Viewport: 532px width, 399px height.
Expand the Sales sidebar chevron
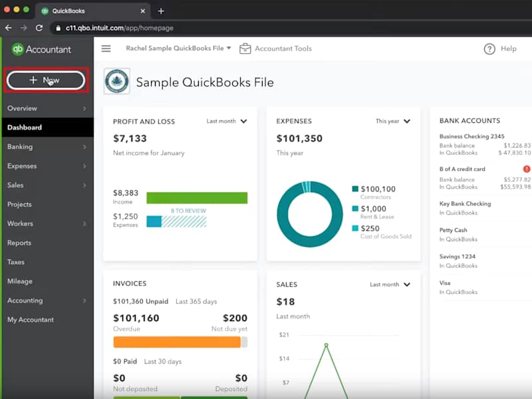[x=84, y=186]
